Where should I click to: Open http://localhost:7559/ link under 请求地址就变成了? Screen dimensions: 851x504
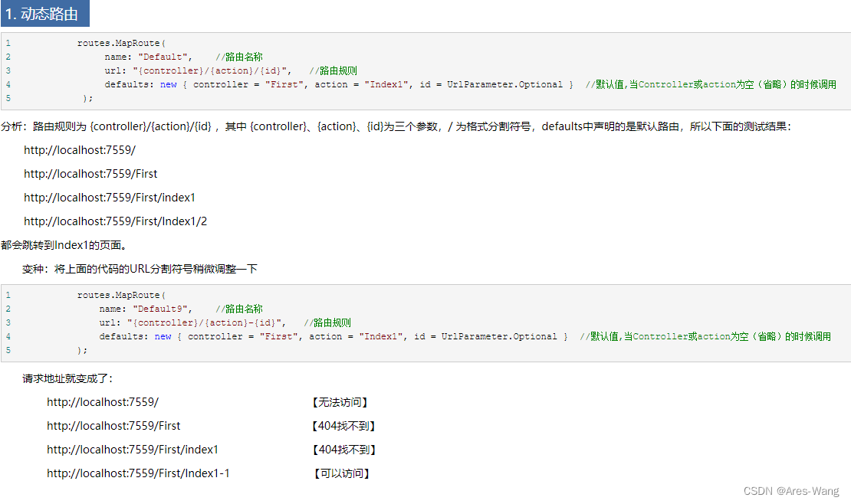pyautogui.click(x=103, y=401)
